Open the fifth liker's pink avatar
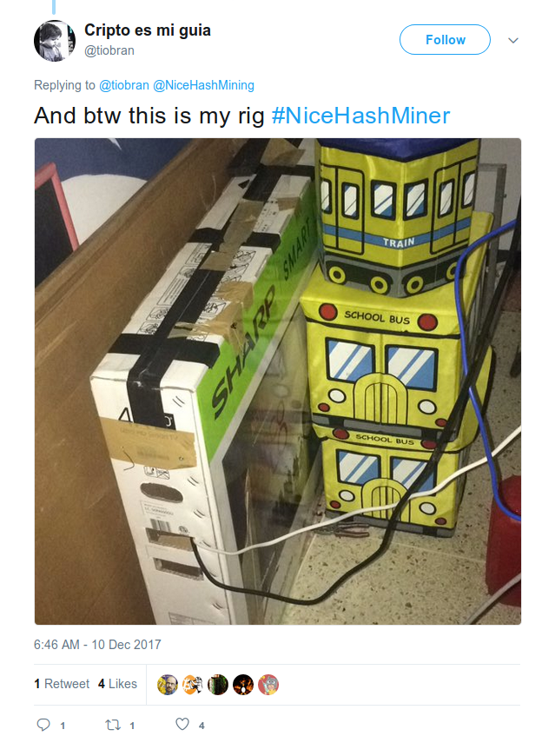Image resolution: width=555 pixels, height=756 pixels. coord(268,685)
